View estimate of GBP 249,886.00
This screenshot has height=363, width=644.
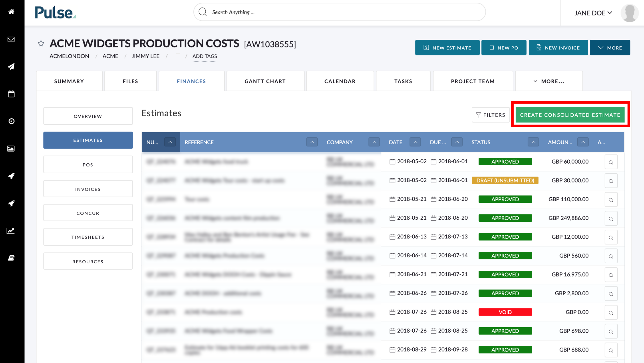click(x=611, y=218)
